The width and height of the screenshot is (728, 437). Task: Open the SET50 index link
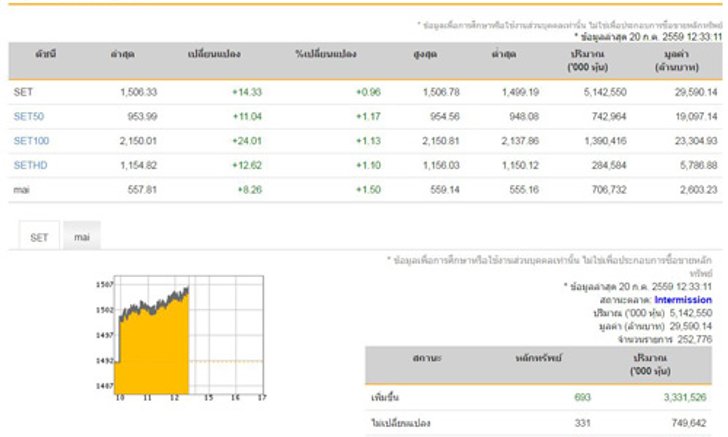pyautogui.click(x=29, y=117)
